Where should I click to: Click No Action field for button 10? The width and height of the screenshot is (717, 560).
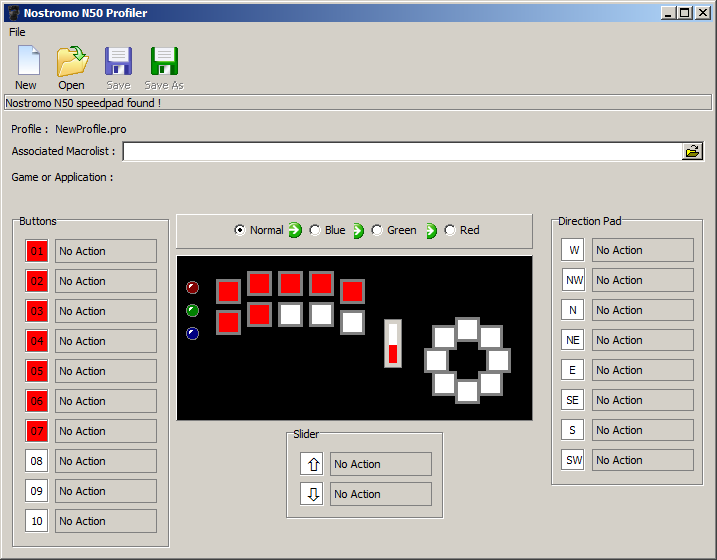106,521
